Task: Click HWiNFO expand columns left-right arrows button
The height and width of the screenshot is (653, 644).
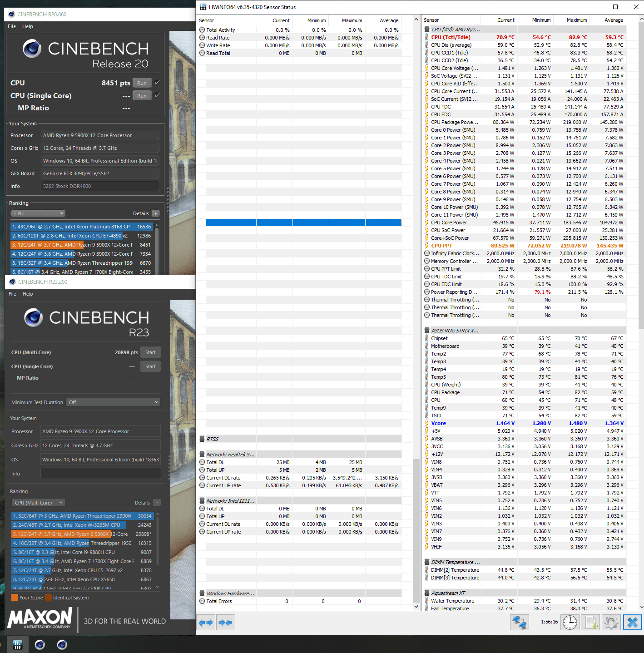Action: (206, 623)
